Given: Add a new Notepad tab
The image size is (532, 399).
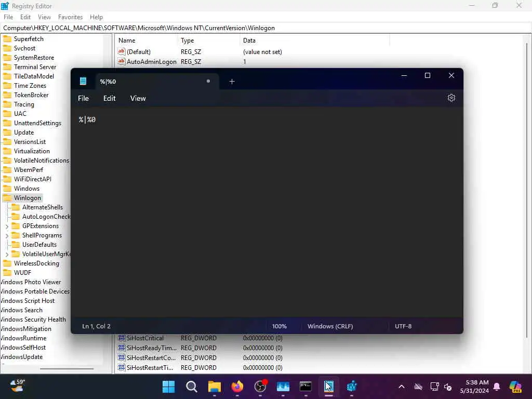Looking at the screenshot, I should coord(232,82).
